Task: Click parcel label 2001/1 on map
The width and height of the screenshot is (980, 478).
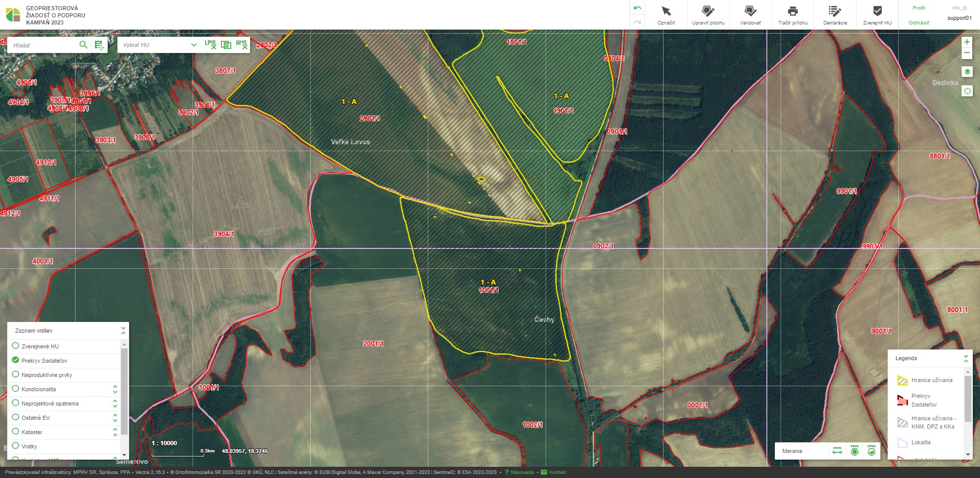Action: coord(373,344)
